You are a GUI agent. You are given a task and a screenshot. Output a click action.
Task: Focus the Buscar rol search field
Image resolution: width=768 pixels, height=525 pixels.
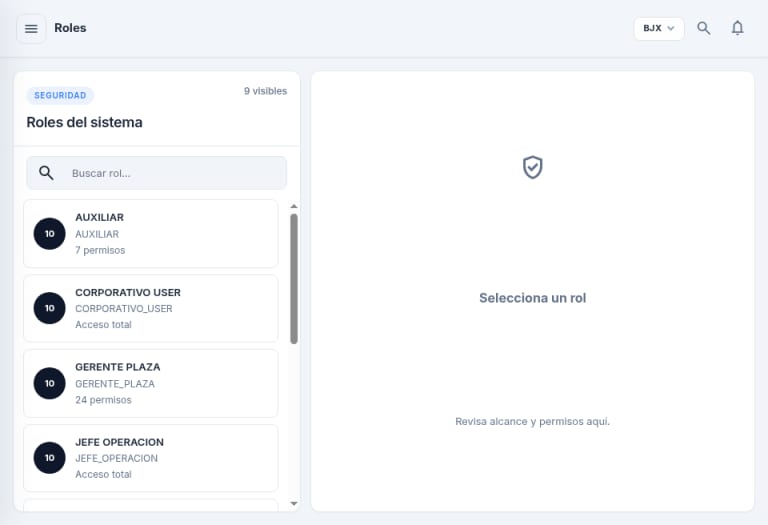pos(156,173)
